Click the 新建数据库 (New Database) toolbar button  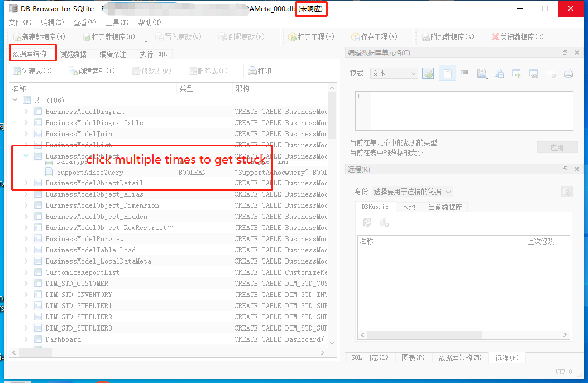[x=40, y=37]
